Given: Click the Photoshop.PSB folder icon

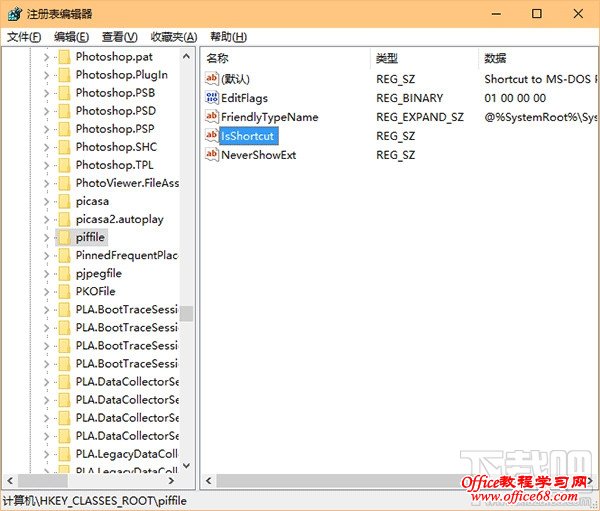Looking at the screenshot, I should pos(64,93).
